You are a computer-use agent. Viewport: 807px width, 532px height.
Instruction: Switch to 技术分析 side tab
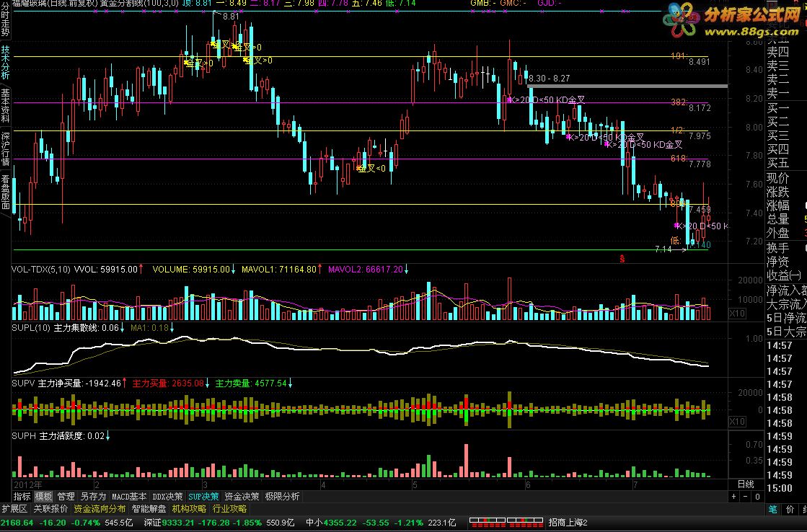point(5,62)
